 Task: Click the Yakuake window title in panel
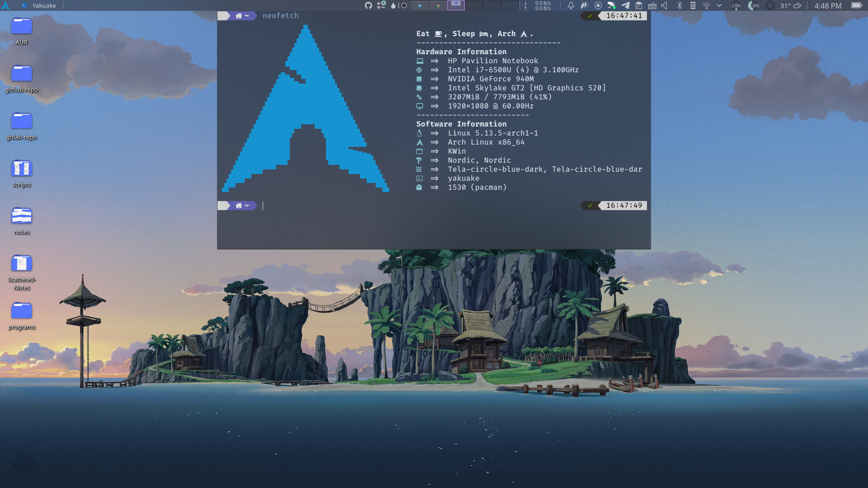pos(44,5)
